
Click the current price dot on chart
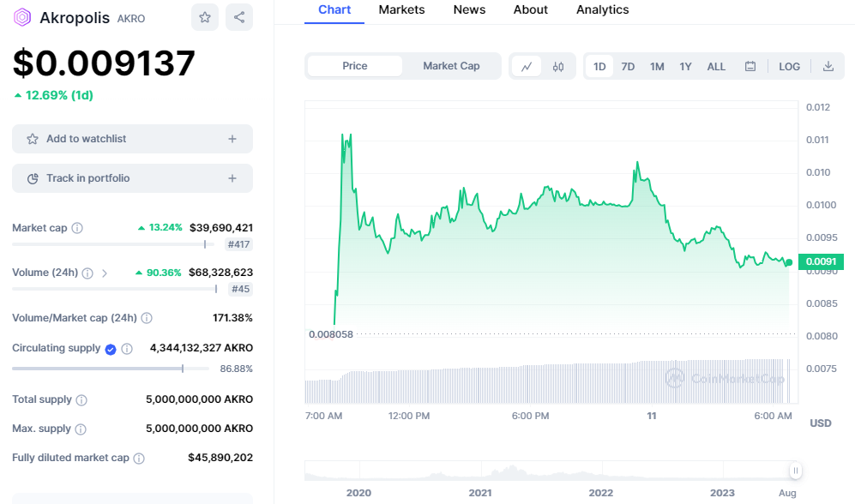[x=789, y=262]
